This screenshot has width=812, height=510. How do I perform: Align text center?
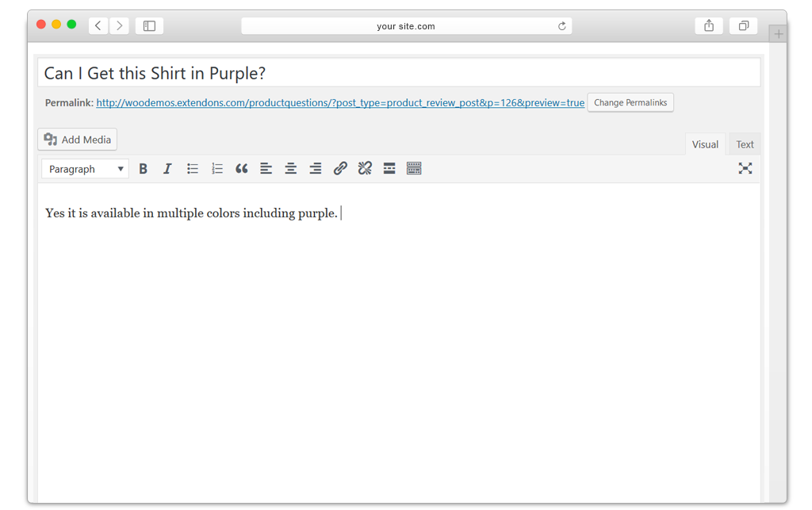290,169
